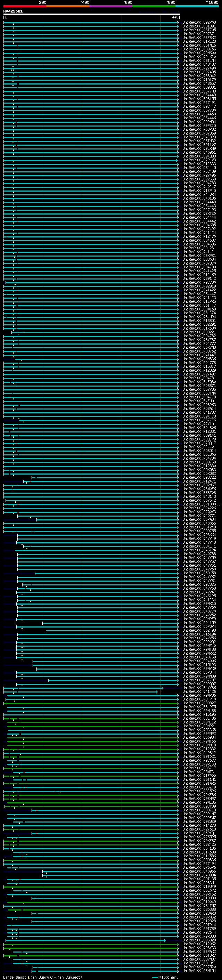
Task: Select hit label UniRef100_Q3SA42
Action: point(199,76)
